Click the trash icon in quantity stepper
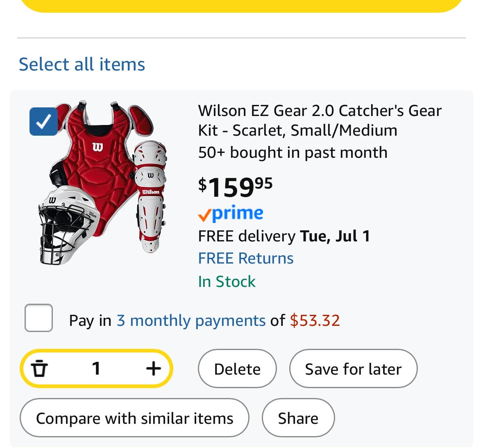This screenshot has width=483, height=448. tap(39, 368)
